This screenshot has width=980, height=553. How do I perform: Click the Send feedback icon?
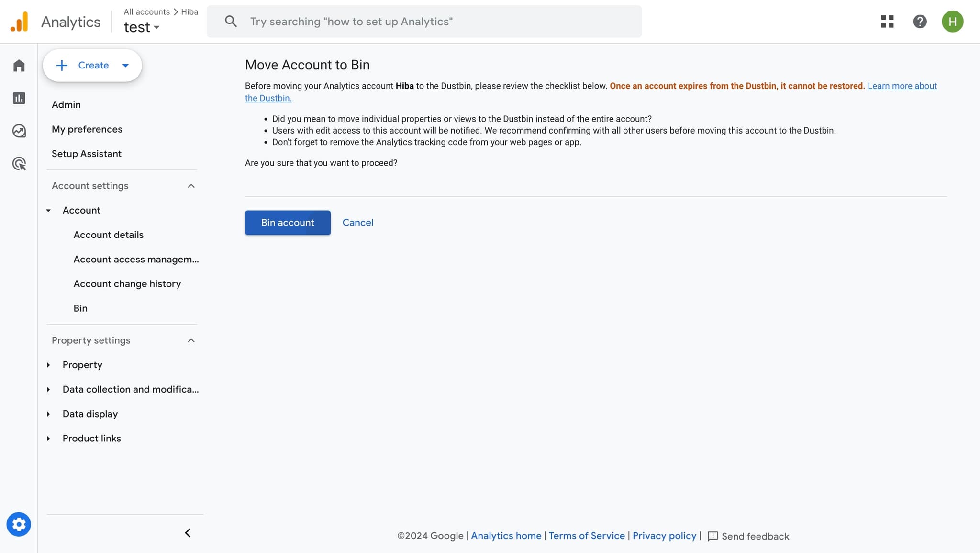point(713,536)
